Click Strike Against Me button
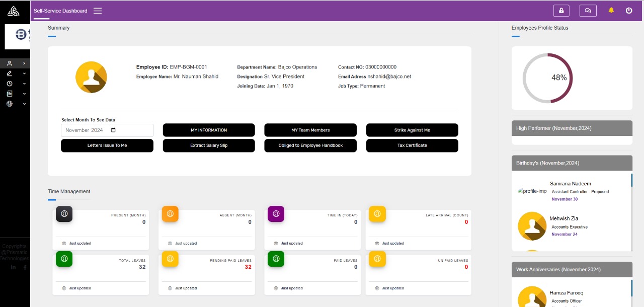This screenshot has height=307, width=644. pyautogui.click(x=412, y=130)
